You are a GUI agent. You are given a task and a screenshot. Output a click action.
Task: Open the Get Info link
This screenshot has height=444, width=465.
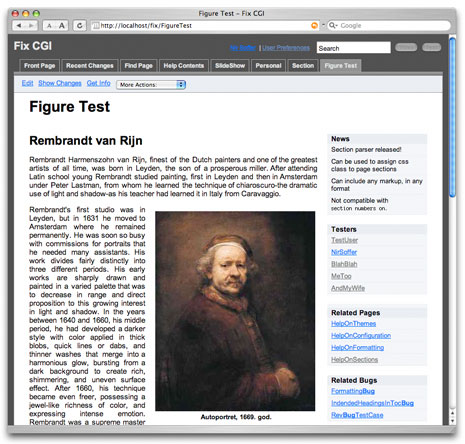[x=98, y=83]
